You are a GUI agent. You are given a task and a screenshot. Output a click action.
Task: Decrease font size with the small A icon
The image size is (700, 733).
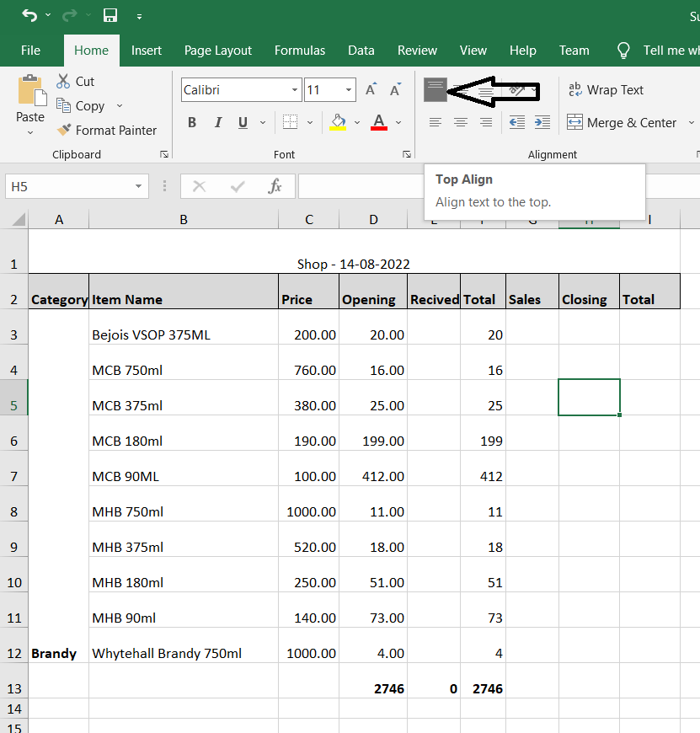click(396, 88)
